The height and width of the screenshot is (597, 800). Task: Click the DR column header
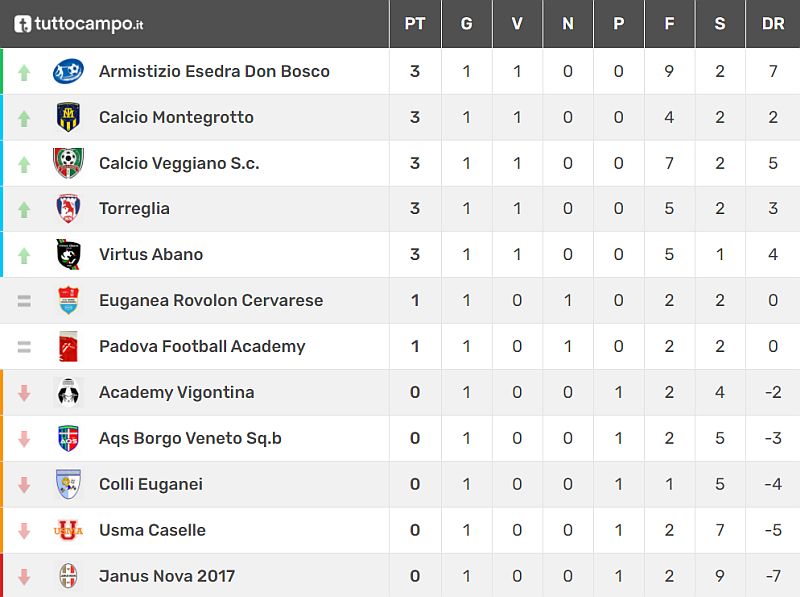pyautogui.click(x=773, y=24)
